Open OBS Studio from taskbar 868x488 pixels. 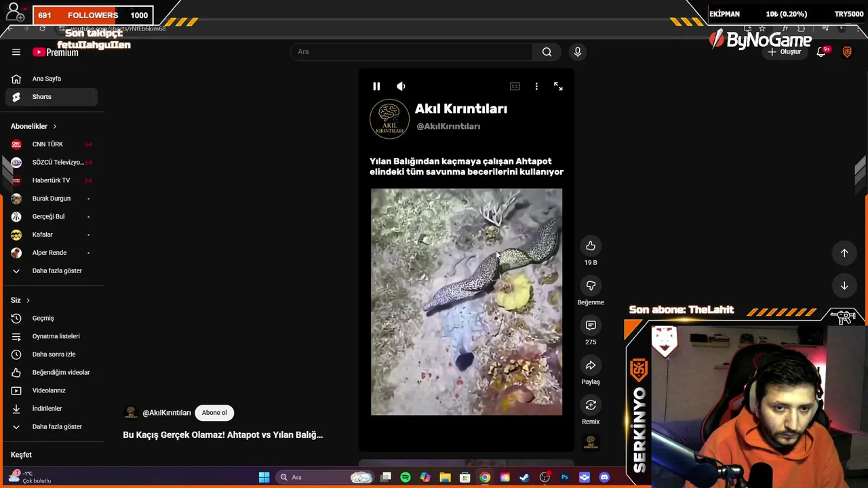[545, 477]
